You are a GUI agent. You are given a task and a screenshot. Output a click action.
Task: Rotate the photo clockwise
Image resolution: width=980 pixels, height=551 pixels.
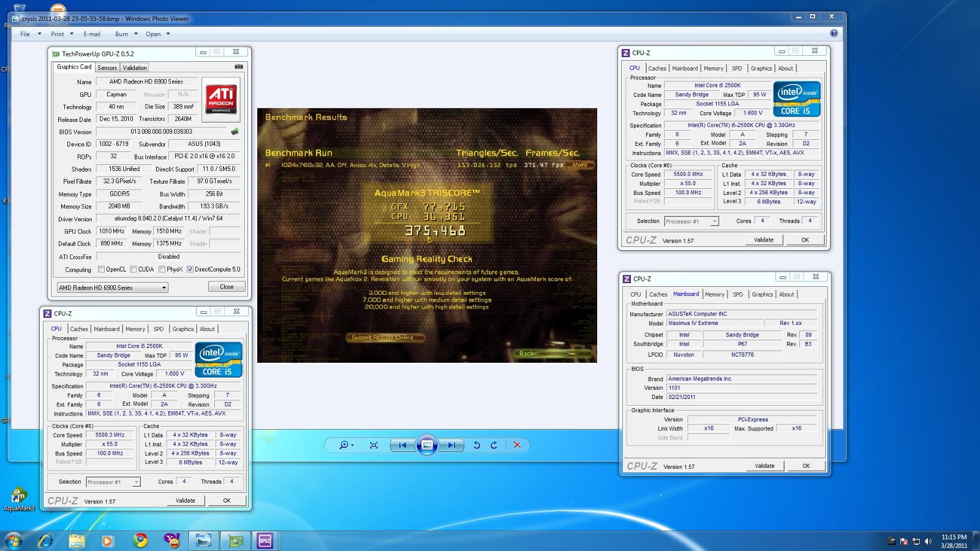point(494,445)
